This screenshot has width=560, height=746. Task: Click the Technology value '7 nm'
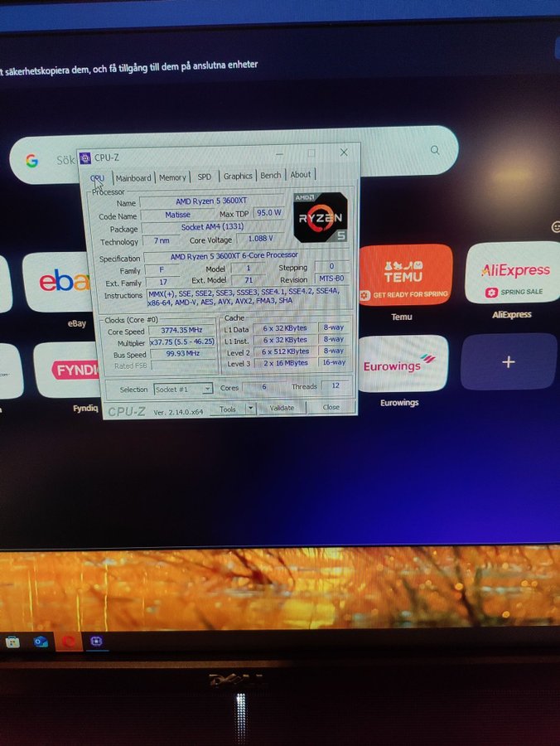pyautogui.click(x=162, y=240)
